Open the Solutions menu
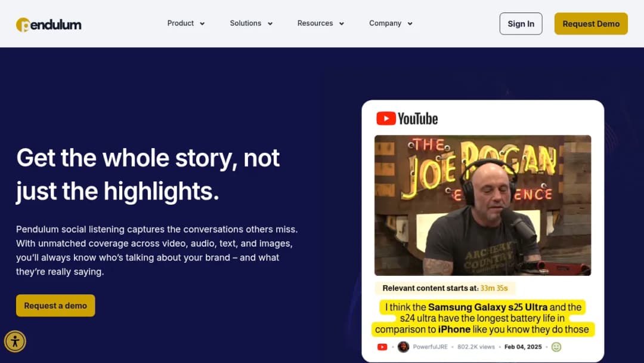Viewport: 644px width, 363px height. click(246, 23)
